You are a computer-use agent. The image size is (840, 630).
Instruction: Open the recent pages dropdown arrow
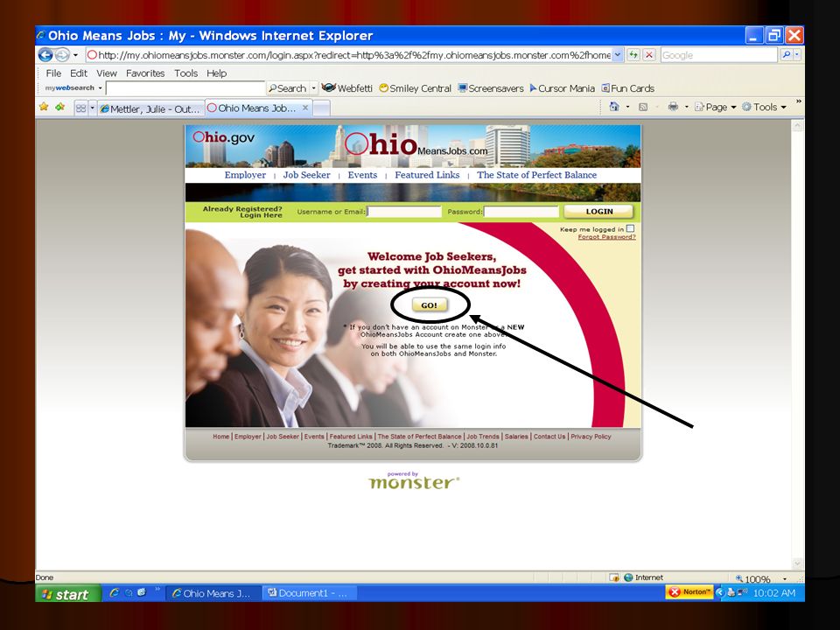(x=75, y=54)
